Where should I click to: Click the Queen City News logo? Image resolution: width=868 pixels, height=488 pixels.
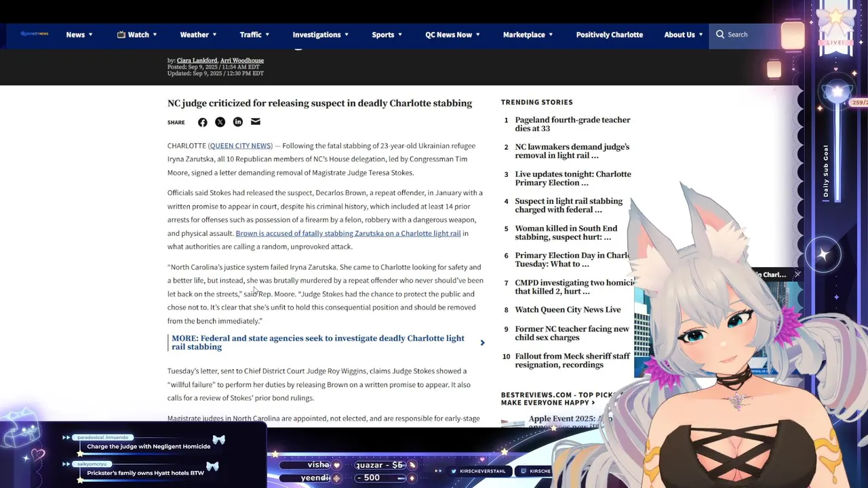34,34
